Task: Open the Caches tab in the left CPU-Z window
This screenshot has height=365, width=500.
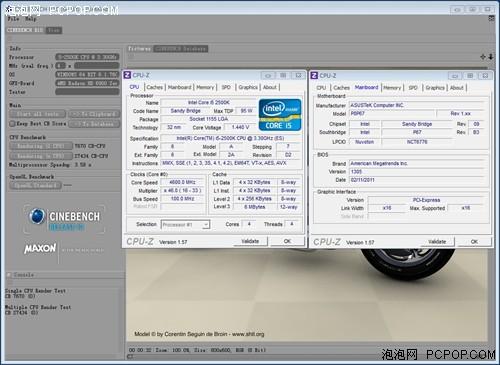Action: (x=154, y=87)
